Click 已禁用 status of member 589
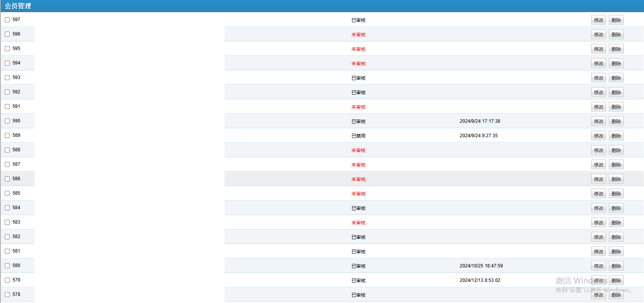The height and width of the screenshot is (303, 644). [x=358, y=136]
